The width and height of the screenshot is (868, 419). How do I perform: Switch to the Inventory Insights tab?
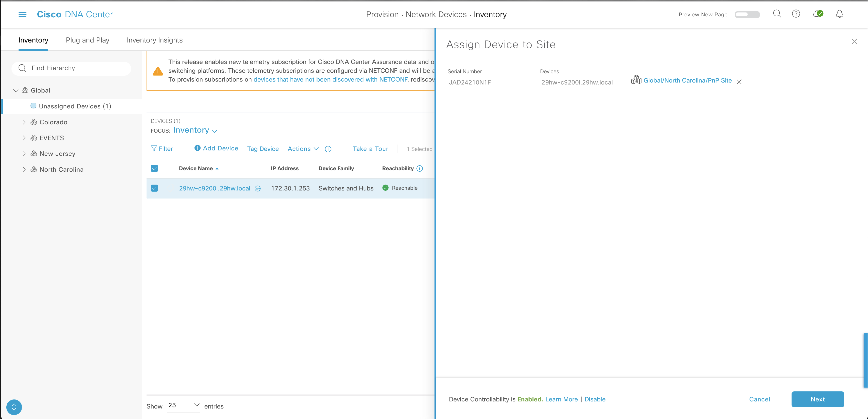155,40
